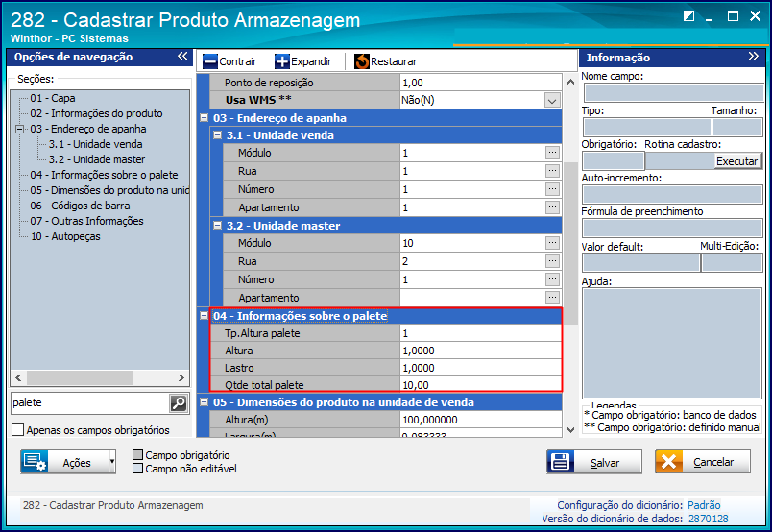Click the property grid scroll up arrow
The width and height of the screenshot is (772, 532).
[x=570, y=82]
